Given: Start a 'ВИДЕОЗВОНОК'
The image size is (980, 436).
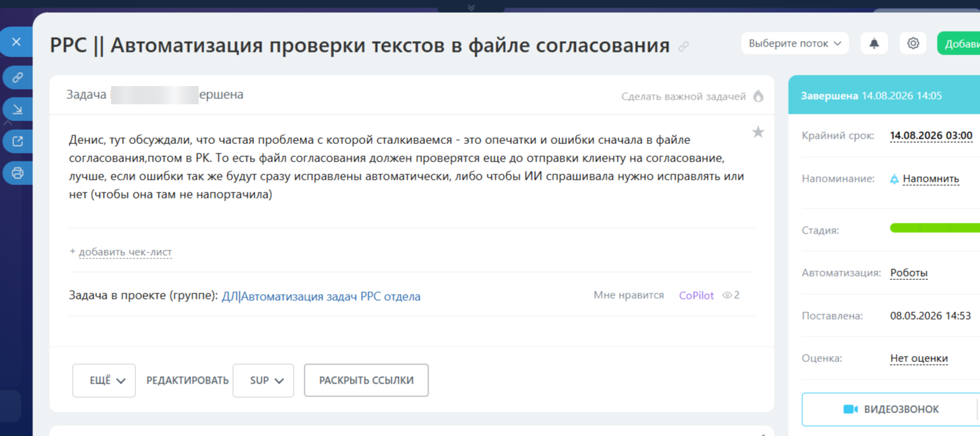Looking at the screenshot, I should pos(890,409).
